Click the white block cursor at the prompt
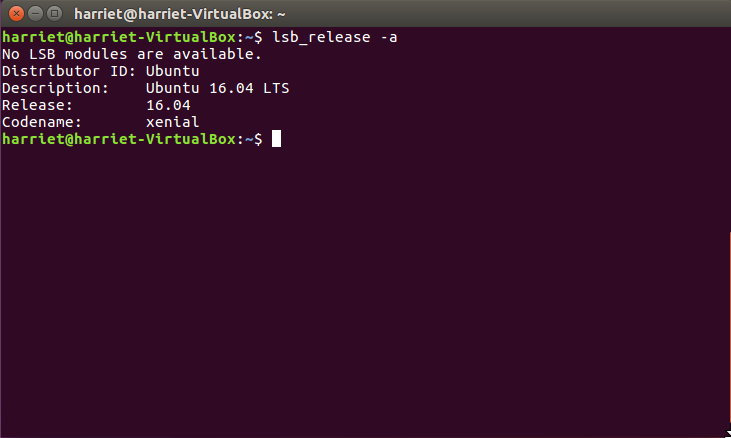 tap(276, 139)
